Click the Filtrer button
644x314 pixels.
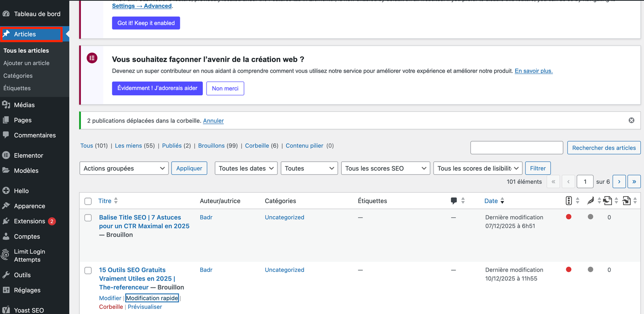[538, 168]
